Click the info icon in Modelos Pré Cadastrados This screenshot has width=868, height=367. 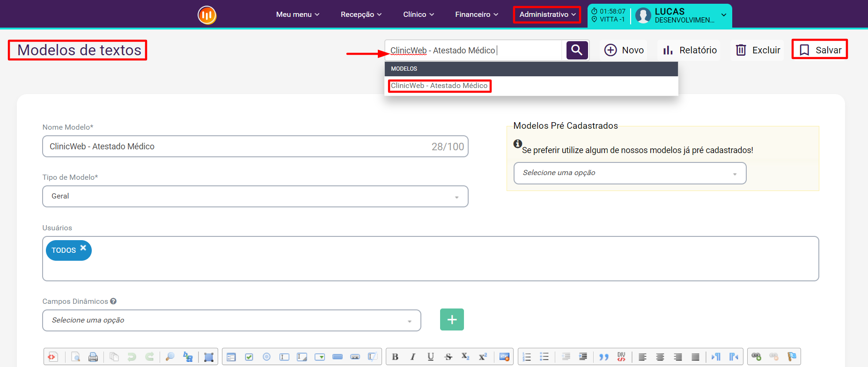pos(518,144)
